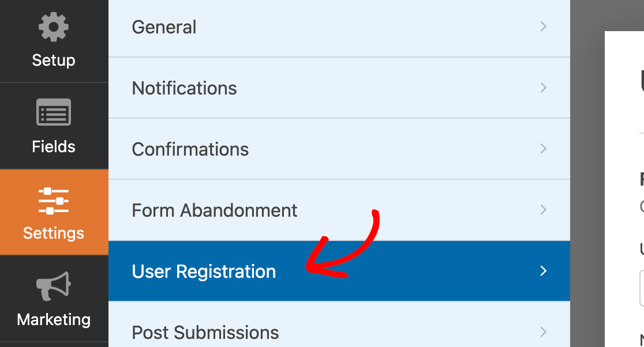Expand the Notifications chevron arrow
Screen dimensions: 644x347
coord(543,88)
